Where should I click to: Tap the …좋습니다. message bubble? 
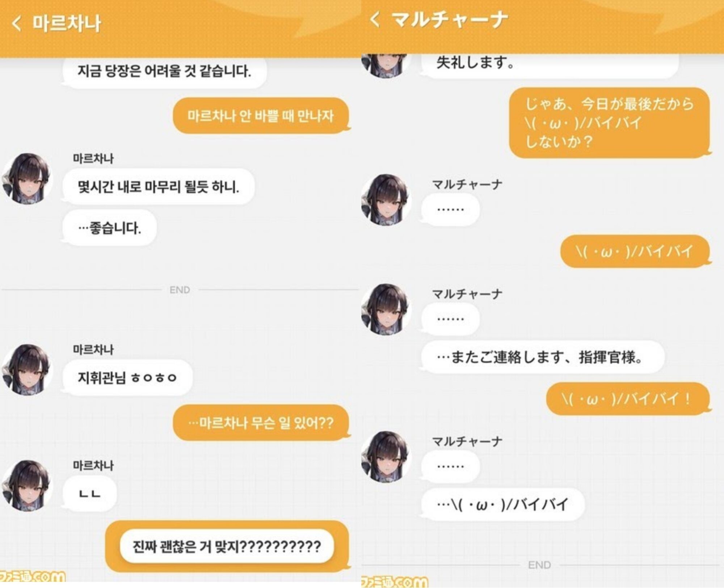click(x=109, y=228)
